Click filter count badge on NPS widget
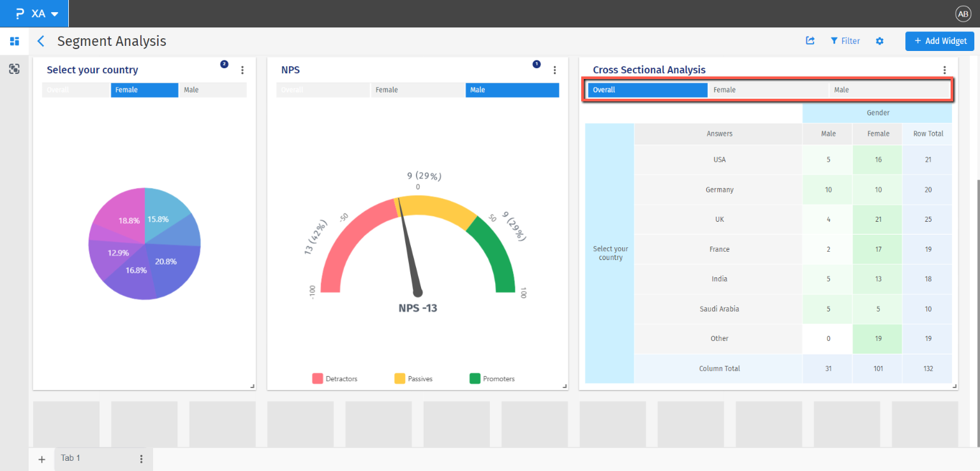The image size is (980, 471). click(536, 64)
